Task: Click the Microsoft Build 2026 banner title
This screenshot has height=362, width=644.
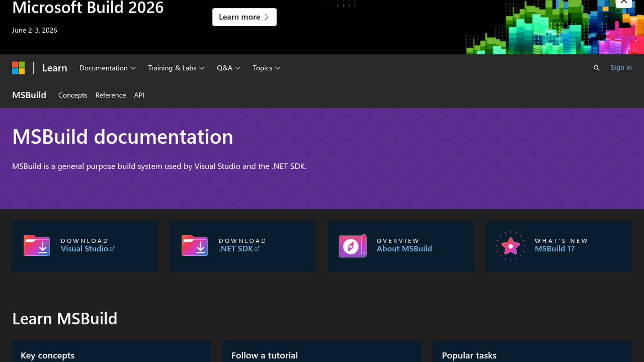Action: pyautogui.click(x=88, y=7)
